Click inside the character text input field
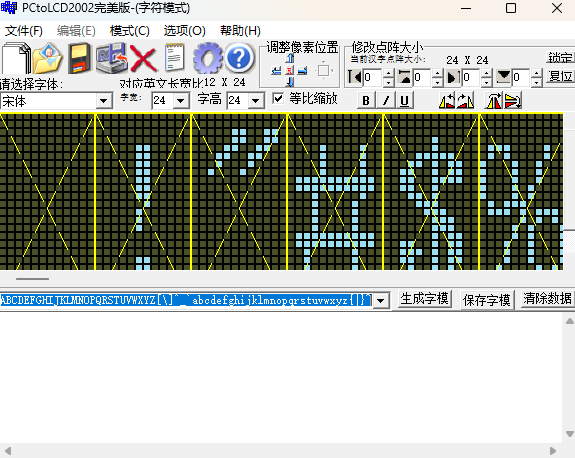Image resolution: width=575 pixels, height=458 pixels. pos(186,301)
